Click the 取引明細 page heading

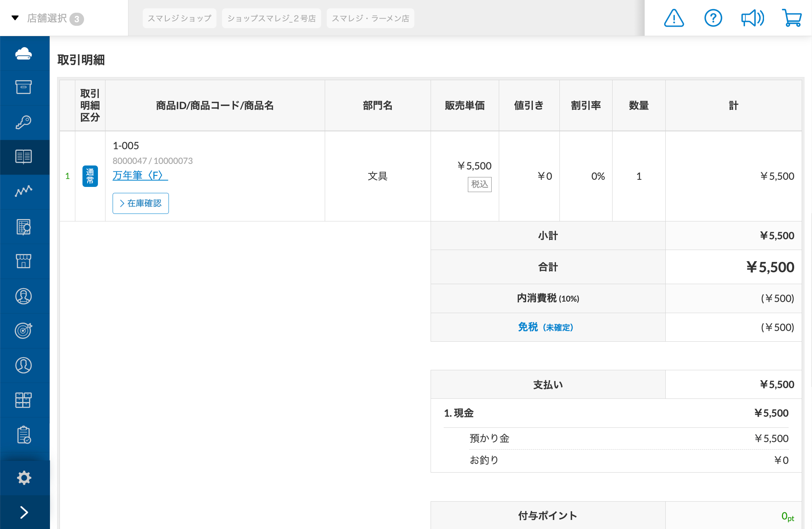tap(81, 60)
